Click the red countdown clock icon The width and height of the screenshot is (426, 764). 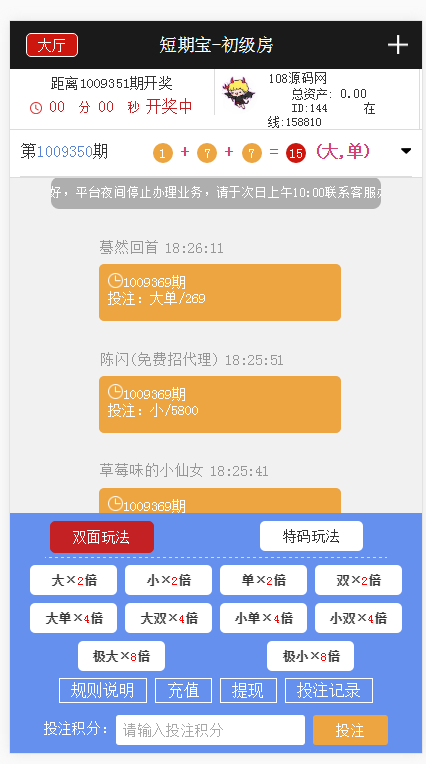[36, 108]
